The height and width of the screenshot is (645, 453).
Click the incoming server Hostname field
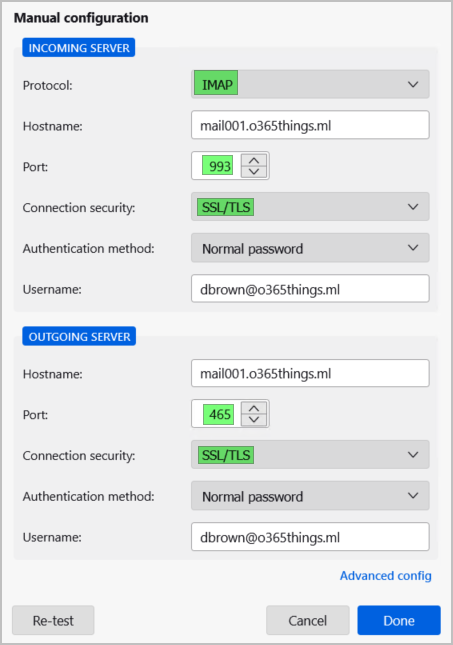[310, 125]
